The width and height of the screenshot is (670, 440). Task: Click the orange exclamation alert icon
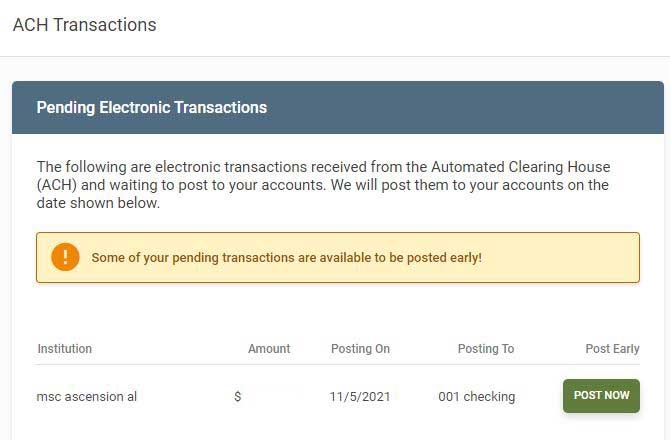pyautogui.click(x=65, y=257)
